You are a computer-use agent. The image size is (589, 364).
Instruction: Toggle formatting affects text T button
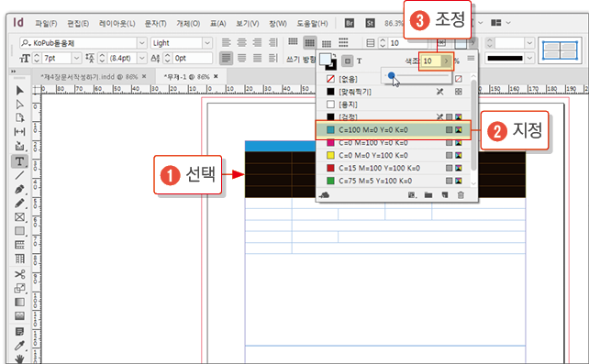coord(359,61)
